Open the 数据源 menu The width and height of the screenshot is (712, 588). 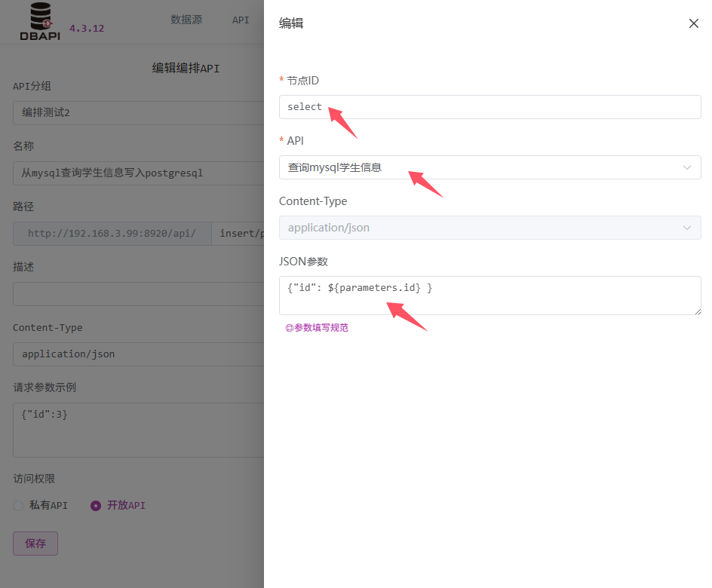tap(186, 20)
